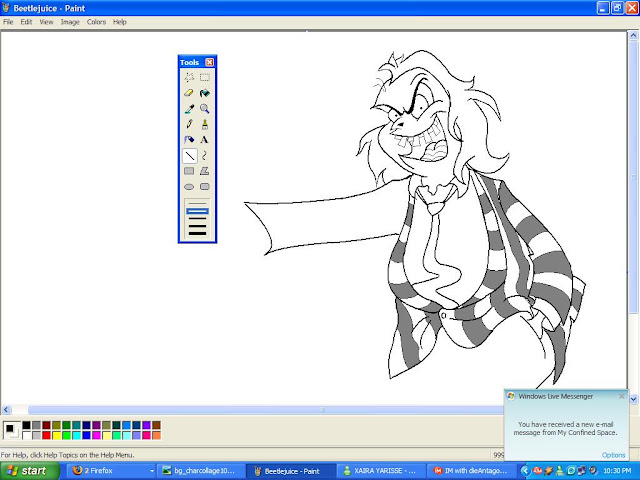
Task: Pick the bright yellow color swatch
Action: pos(56,436)
